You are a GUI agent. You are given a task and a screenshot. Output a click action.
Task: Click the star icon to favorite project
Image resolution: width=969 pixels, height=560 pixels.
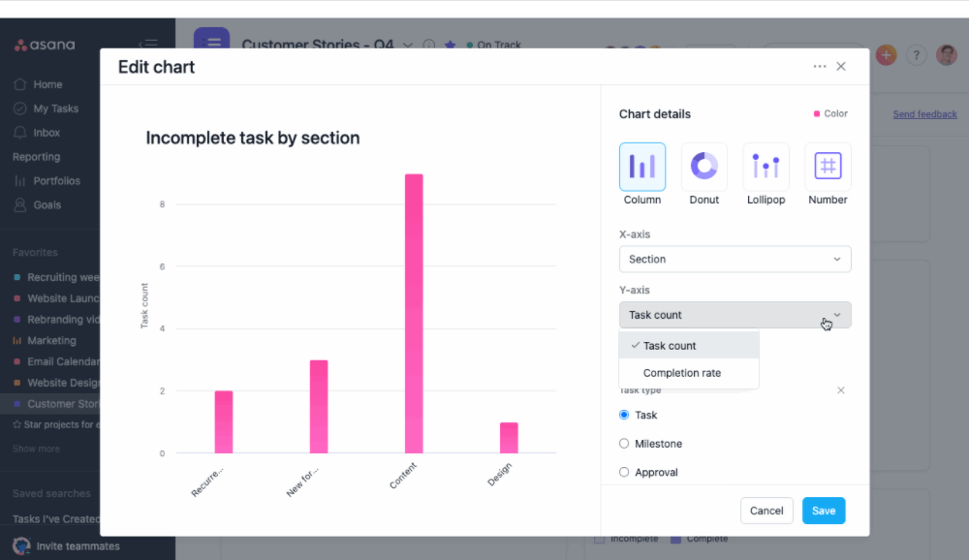(x=450, y=46)
